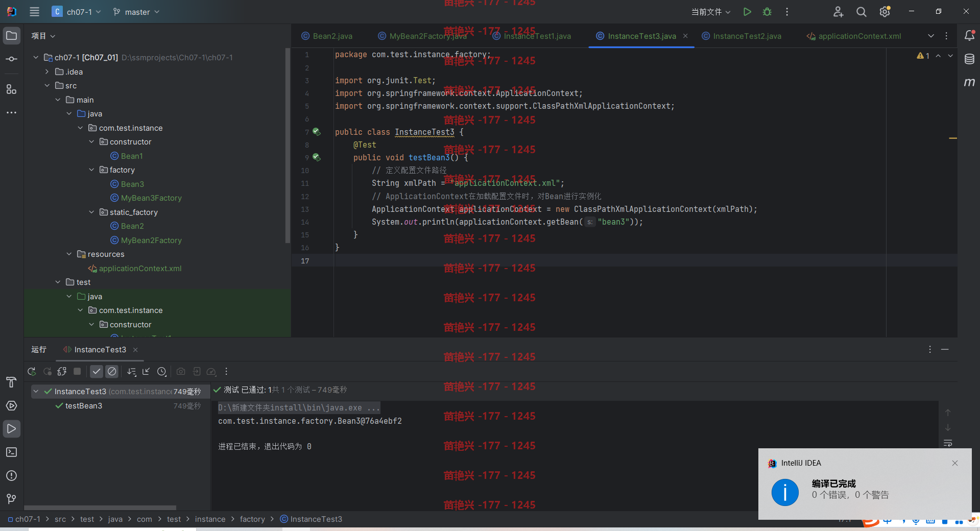Open the Notifications bell
Image resolution: width=980 pixels, height=531 pixels.
(x=969, y=35)
